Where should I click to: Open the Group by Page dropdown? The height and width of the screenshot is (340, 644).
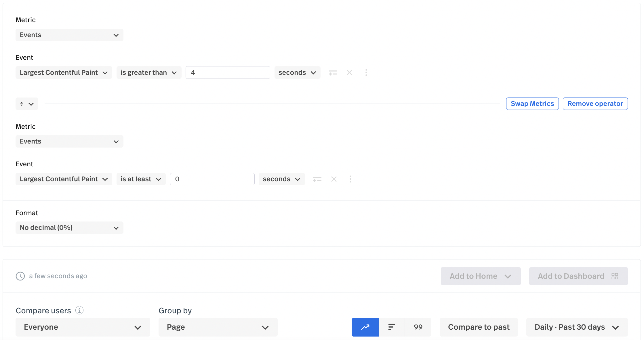[218, 327]
